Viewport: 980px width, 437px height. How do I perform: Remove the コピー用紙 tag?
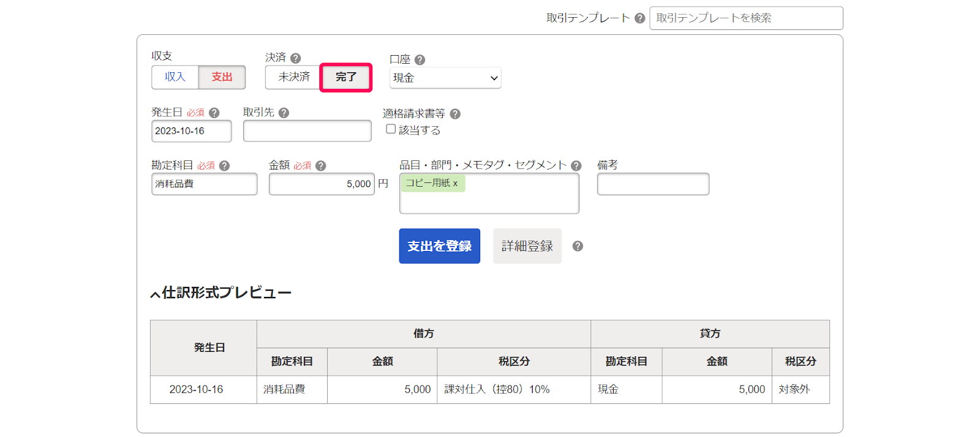pos(455,184)
